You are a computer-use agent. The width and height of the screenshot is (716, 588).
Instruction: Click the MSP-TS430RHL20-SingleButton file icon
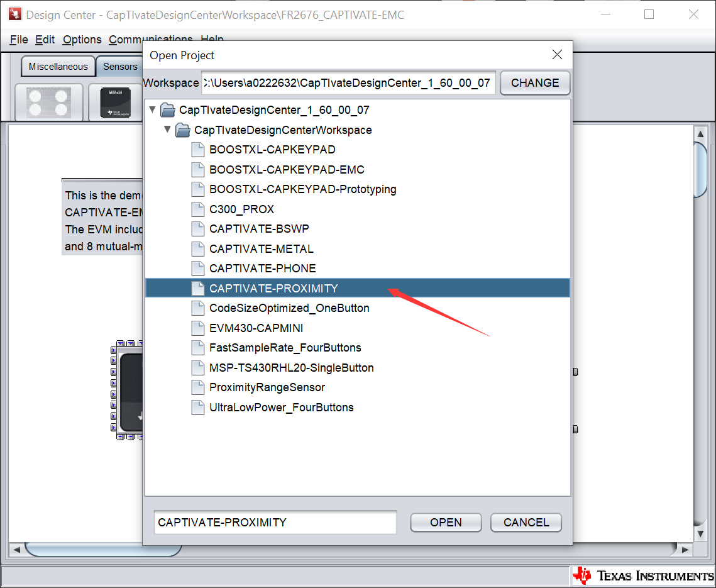coord(198,368)
